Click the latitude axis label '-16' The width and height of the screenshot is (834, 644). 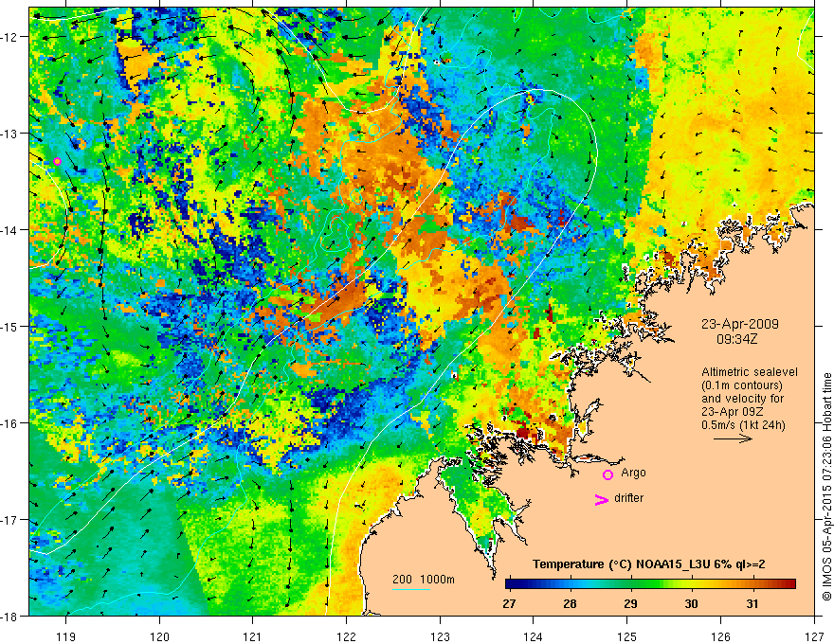[x=10, y=423]
